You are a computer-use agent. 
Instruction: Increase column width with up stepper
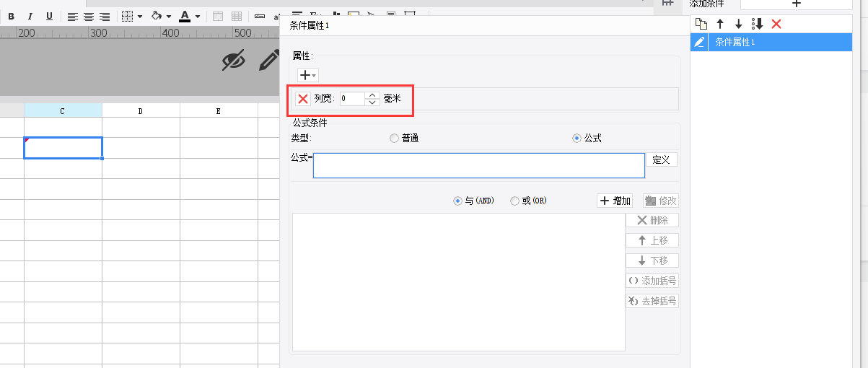[372, 95]
